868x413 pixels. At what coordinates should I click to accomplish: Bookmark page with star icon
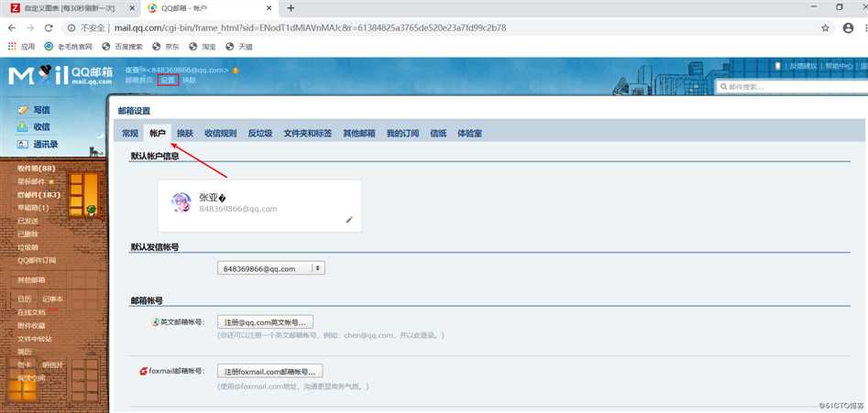point(825,27)
